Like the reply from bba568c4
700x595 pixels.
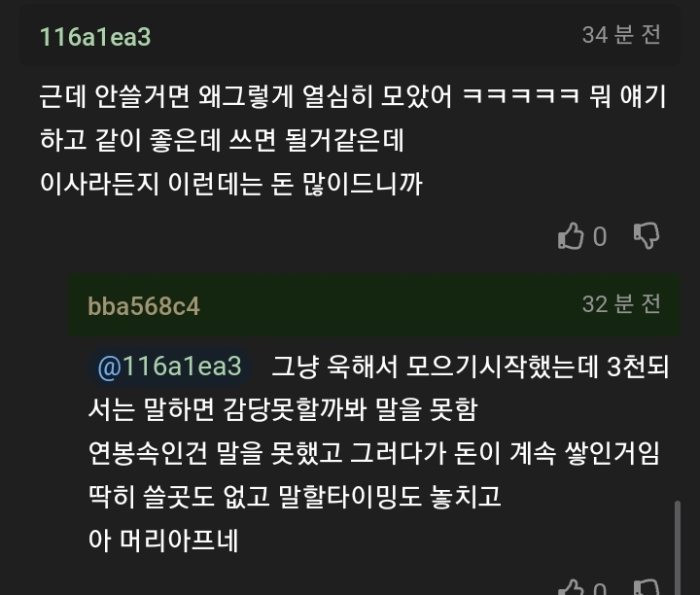570,589
